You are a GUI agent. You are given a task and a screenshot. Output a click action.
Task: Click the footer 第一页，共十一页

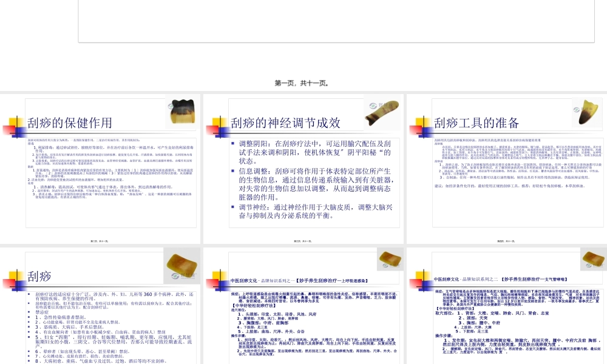(303, 84)
